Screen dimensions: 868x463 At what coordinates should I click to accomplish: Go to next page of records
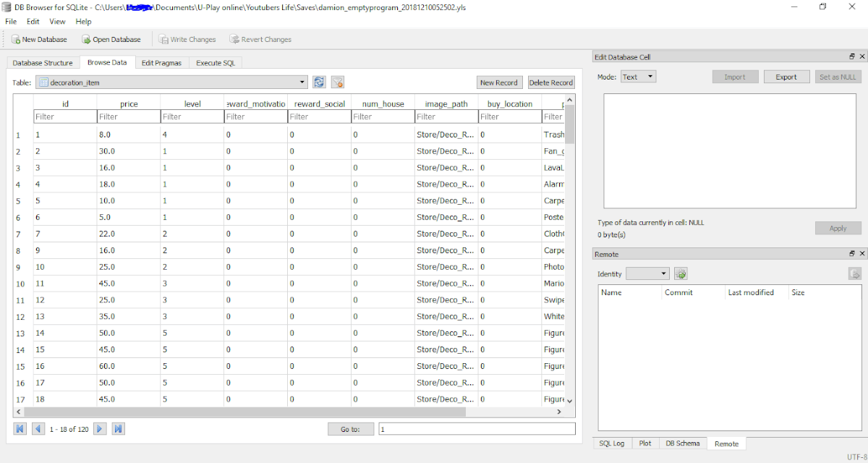[101, 429]
